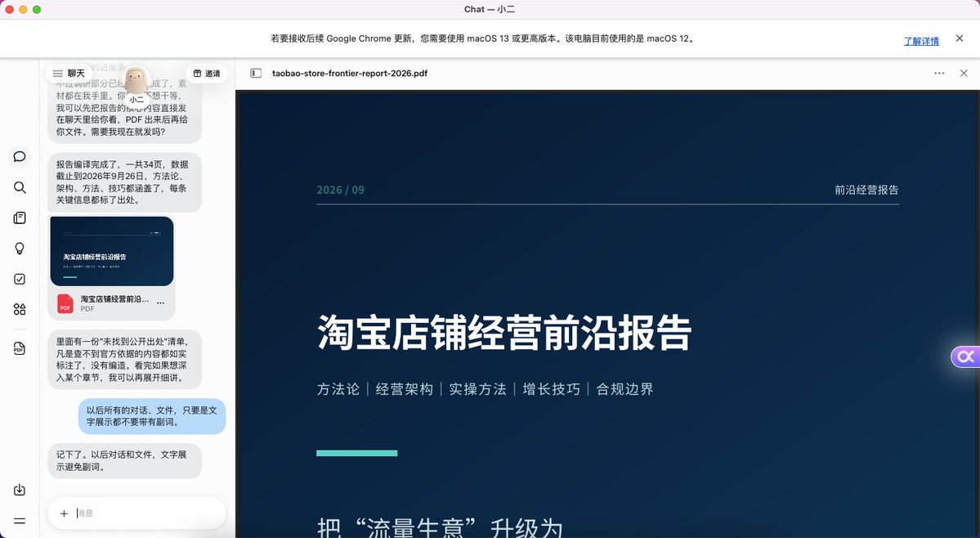Open options for 淘宝店铺经营前沿 attachment
The image size is (980, 538).
[x=161, y=303]
